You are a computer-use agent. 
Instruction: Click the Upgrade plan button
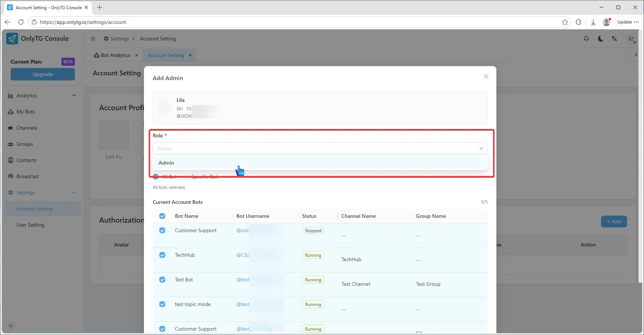pyautogui.click(x=43, y=74)
